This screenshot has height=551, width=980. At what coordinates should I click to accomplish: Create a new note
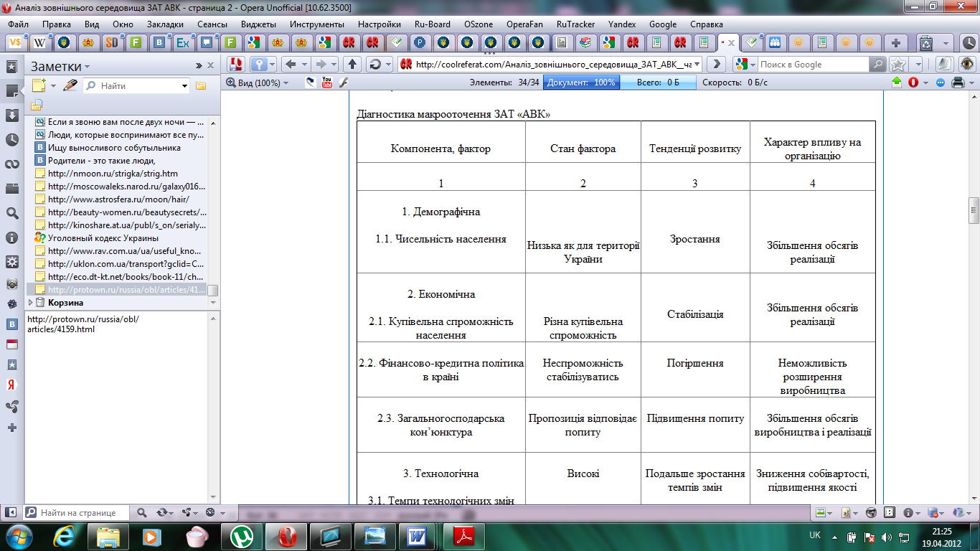click(x=39, y=85)
